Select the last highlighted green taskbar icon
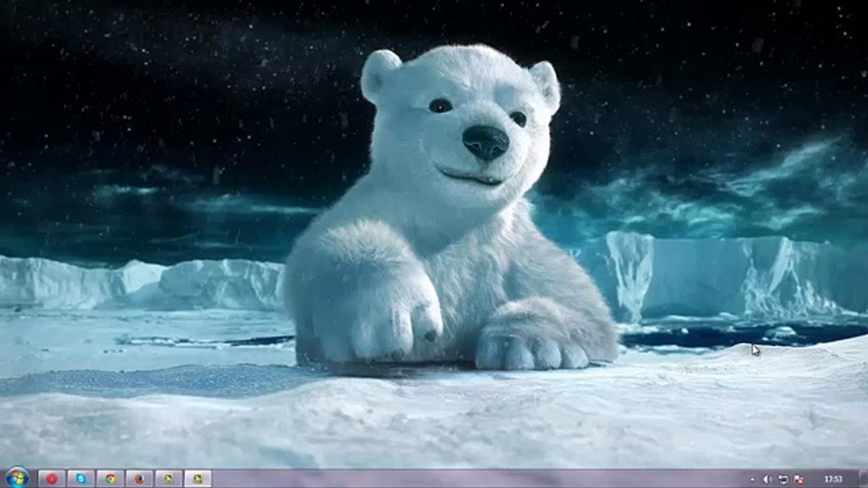Screen dimensions: 868x488 pyautogui.click(x=197, y=479)
